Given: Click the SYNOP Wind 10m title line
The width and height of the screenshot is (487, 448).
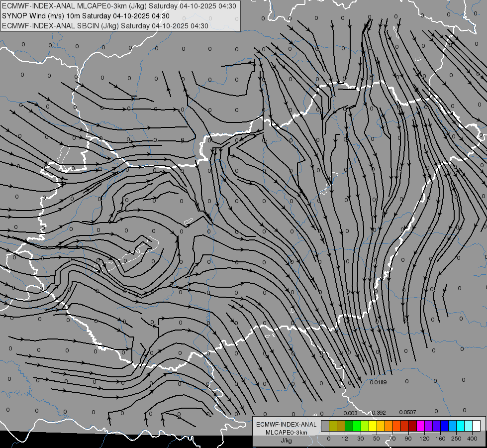Looking at the screenshot, I should [86, 16].
